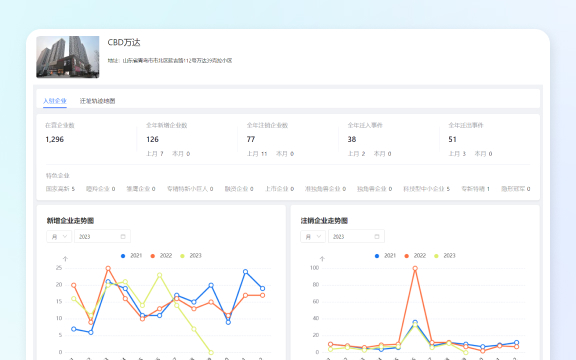
Task: Click calendar icon in 注销企业走势图 year field
Action: pyautogui.click(x=377, y=237)
